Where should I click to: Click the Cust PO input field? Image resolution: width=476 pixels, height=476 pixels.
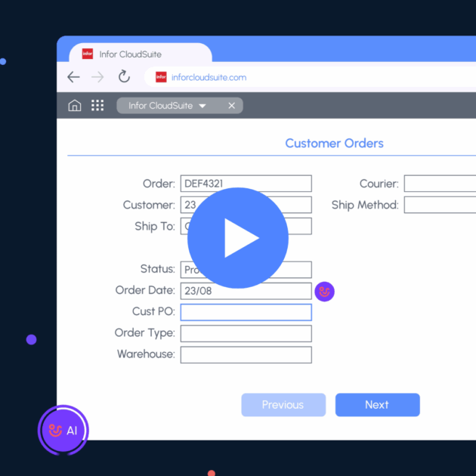[x=246, y=312]
